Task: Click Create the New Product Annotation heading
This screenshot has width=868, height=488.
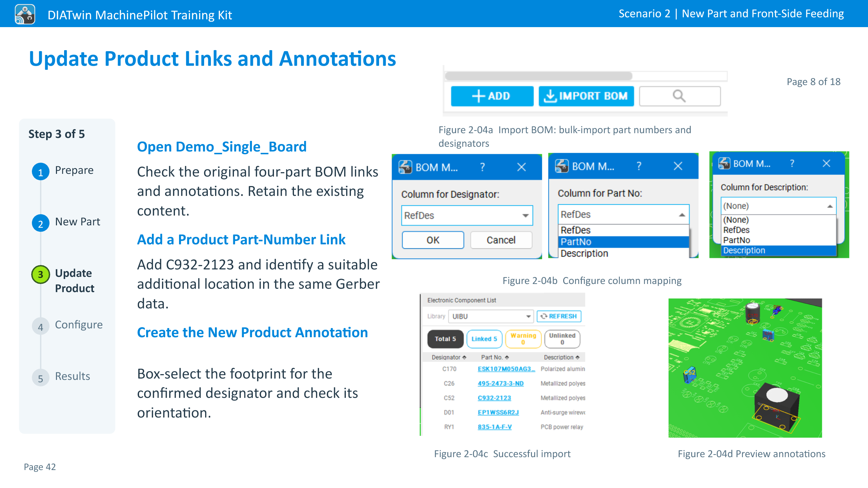Action: pyautogui.click(x=252, y=332)
